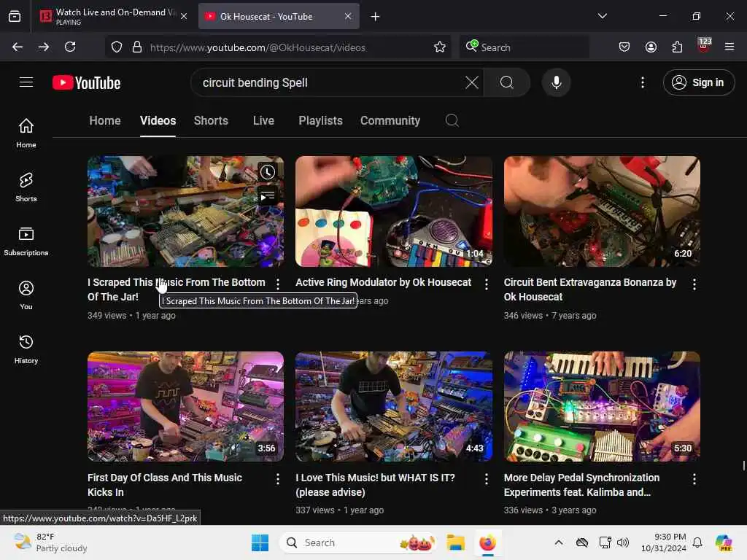Expand the list all tabs dropdown
Screen dimensions: 747x560
tap(602, 16)
